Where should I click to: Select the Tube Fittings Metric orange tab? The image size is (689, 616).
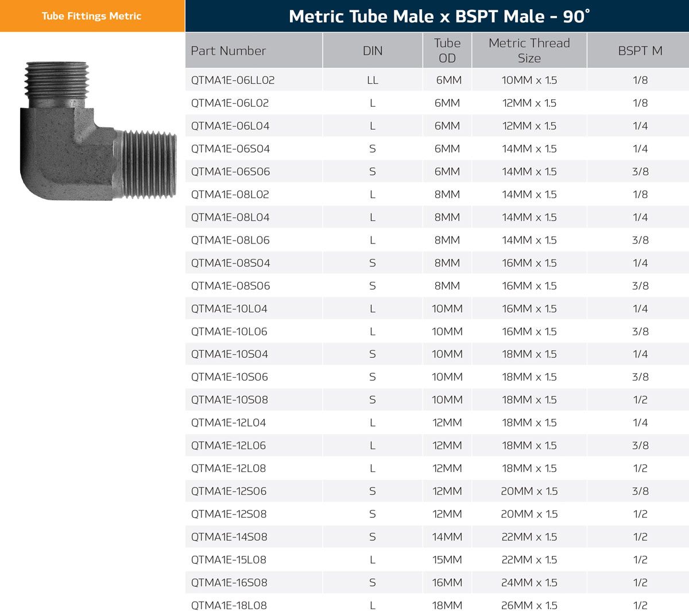[92, 16]
